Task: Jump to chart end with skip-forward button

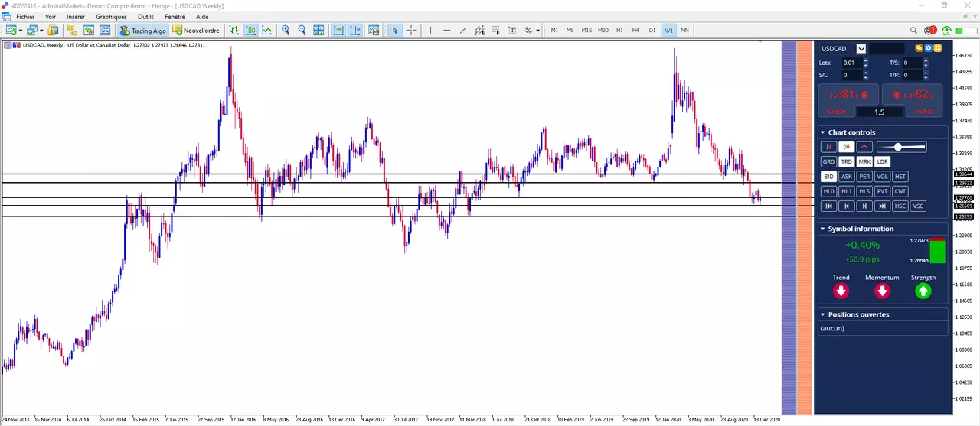Action: click(883, 206)
